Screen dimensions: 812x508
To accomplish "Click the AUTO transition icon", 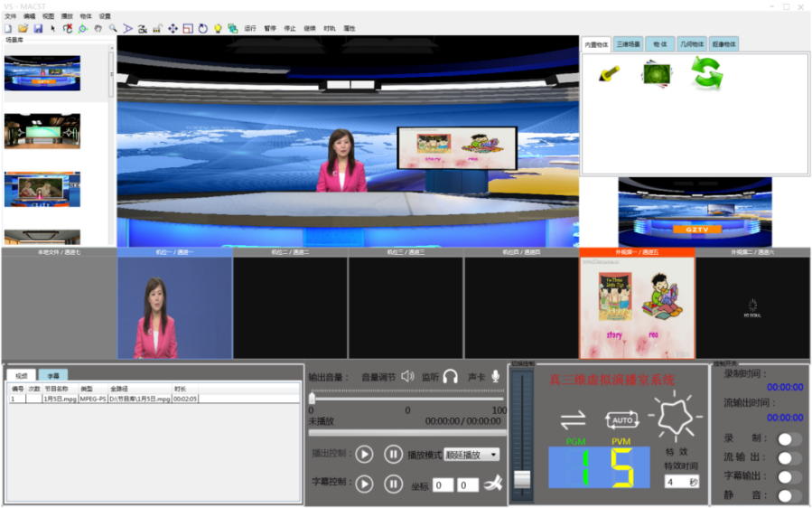I will [x=621, y=419].
